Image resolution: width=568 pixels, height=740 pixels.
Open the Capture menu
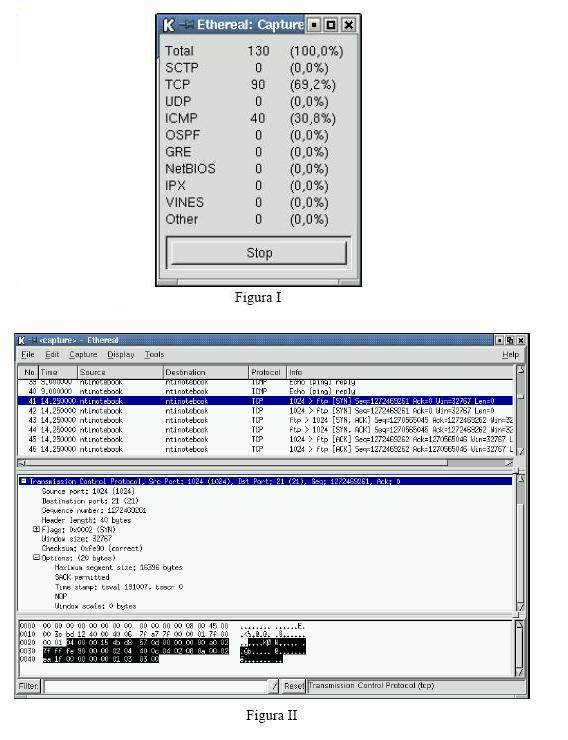(x=83, y=354)
